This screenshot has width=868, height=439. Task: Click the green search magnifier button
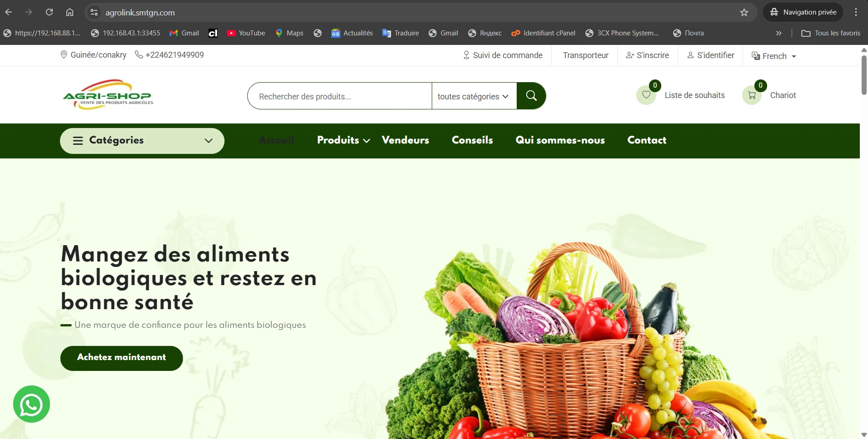[x=531, y=96]
